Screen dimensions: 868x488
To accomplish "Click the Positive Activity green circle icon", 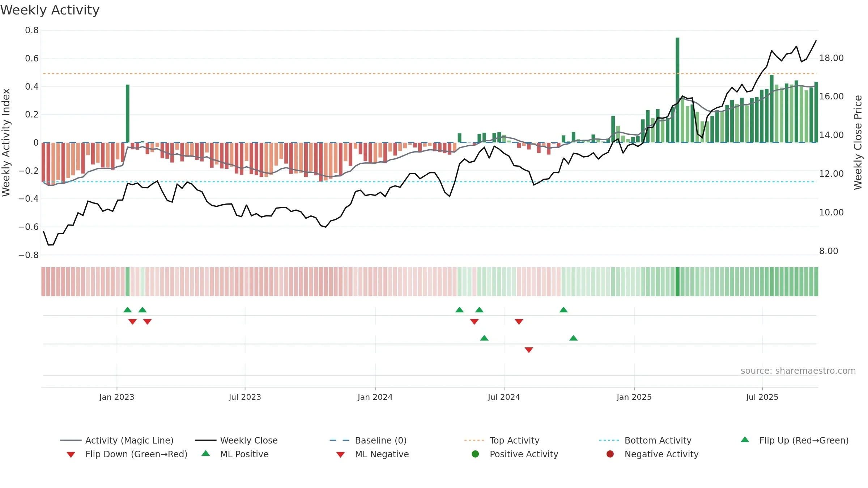I will (475, 454).
